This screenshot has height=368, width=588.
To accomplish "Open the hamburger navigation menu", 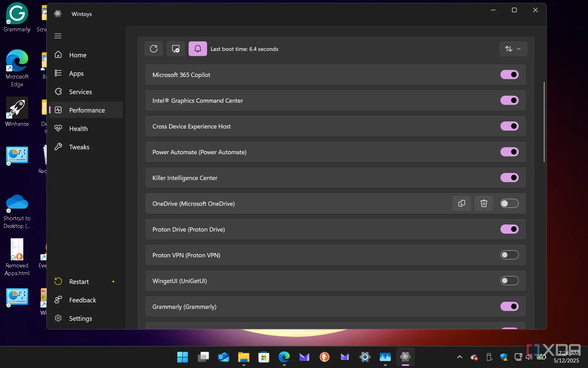I will tap(58, 36).
